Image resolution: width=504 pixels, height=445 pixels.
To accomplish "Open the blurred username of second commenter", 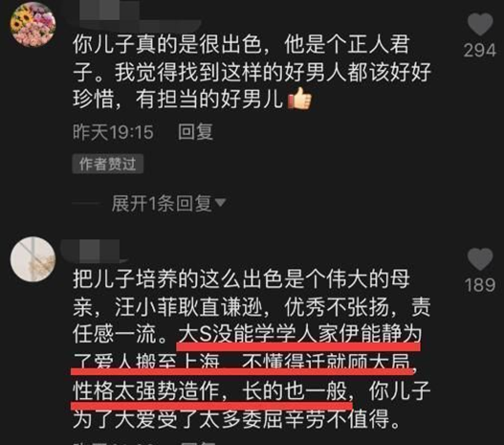I will coord(93,250).
